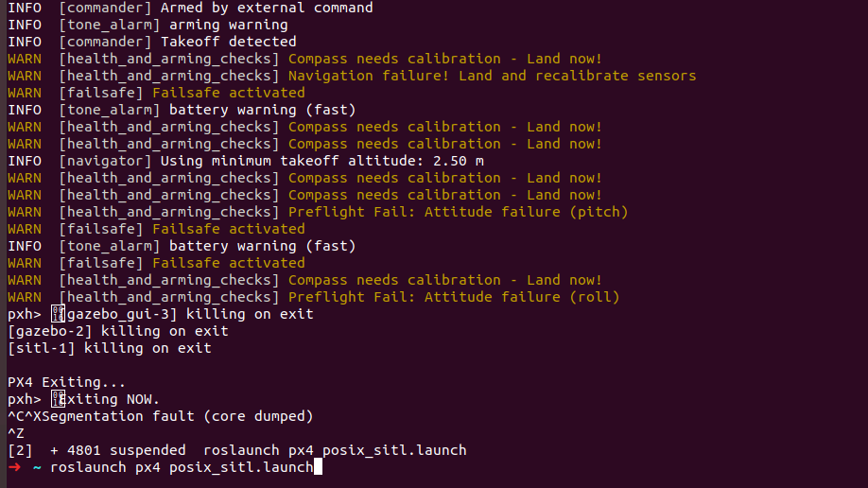The image size is (868, 488).
Task: Click the '[sitl-1] killing on exit' line
Action: coord(110,348)
